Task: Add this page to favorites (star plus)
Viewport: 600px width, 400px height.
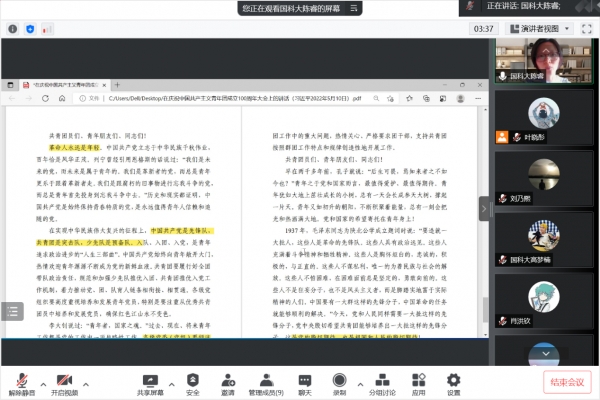Action: pyautogui.click(x=390, y=98)
